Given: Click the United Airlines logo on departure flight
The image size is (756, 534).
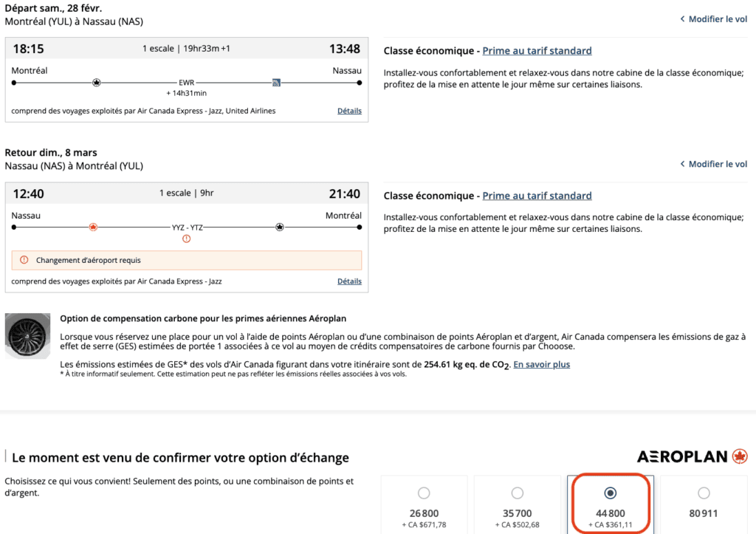Looking at the screenshot, I should (x=276, y=82).
